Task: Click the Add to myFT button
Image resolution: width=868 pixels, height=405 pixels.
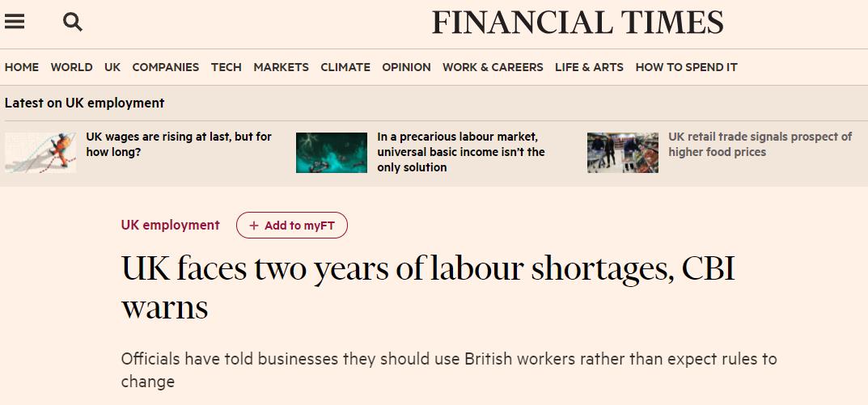Action: click(292, 226)
